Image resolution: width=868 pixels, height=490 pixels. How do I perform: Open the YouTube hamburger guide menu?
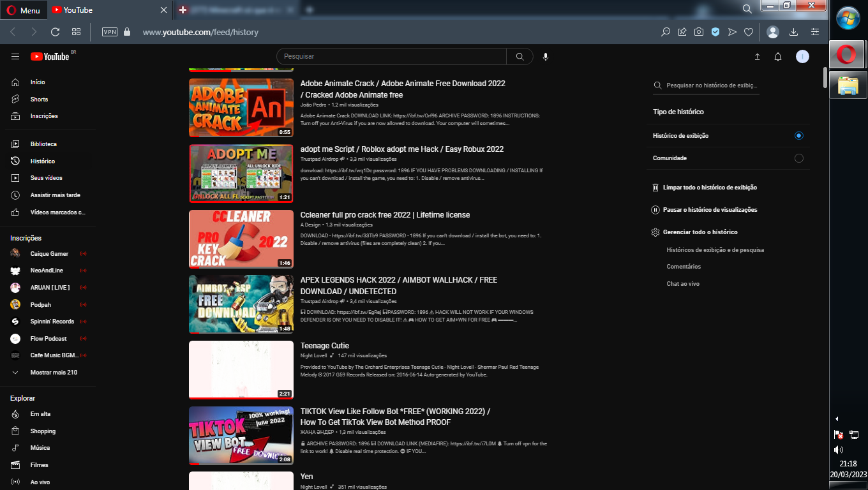(x=15, y=57)
